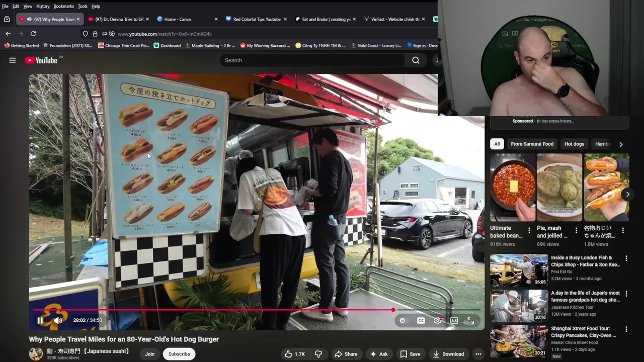This screenshot has width=644, height=362.
Task: Subscribe to the Japanese sushi channel
Action: (179, 354)
